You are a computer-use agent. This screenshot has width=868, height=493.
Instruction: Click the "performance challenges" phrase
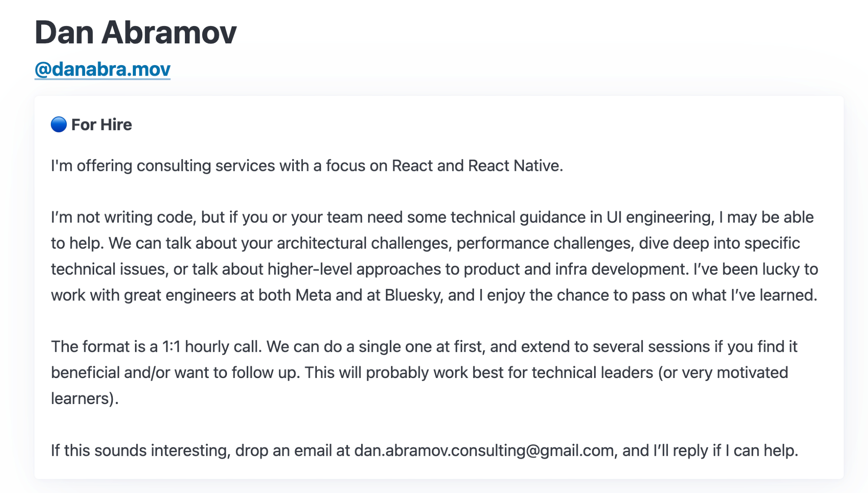click(x=545, y=243)
